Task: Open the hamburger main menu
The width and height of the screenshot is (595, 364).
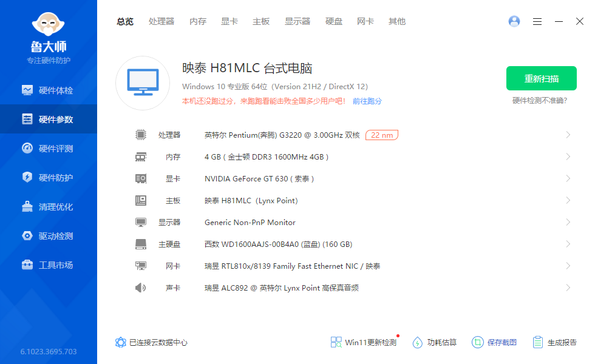Action: [537, 22]
